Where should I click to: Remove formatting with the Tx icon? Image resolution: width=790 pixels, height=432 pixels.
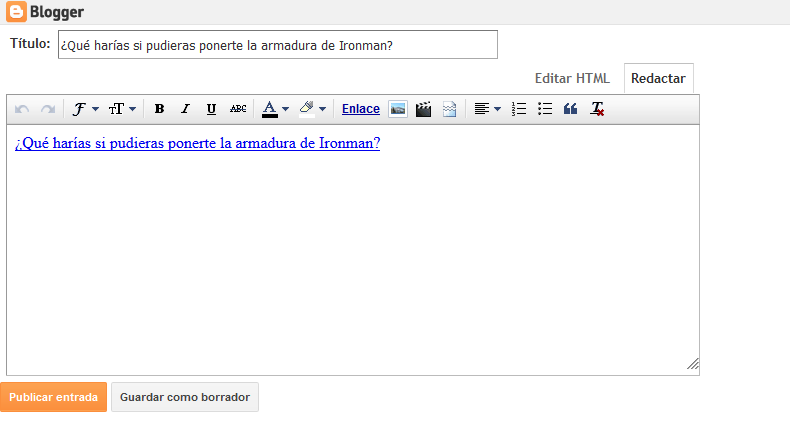(598, 109)
